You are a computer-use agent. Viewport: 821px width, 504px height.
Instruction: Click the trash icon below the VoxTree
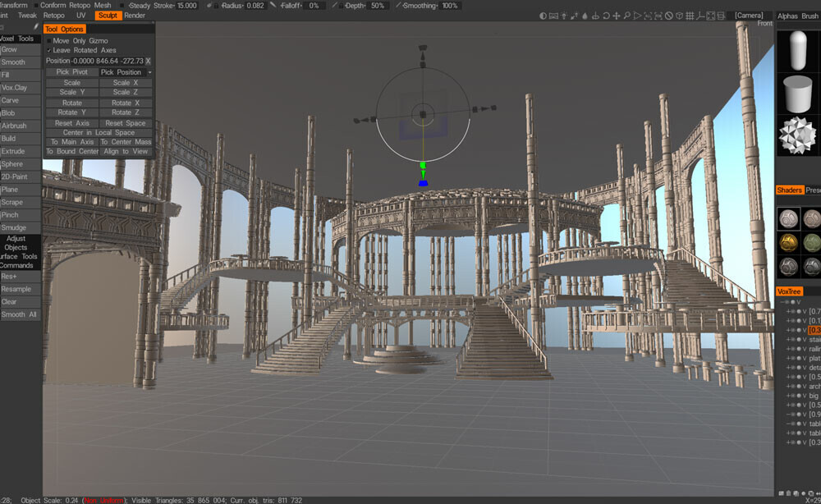788,493
